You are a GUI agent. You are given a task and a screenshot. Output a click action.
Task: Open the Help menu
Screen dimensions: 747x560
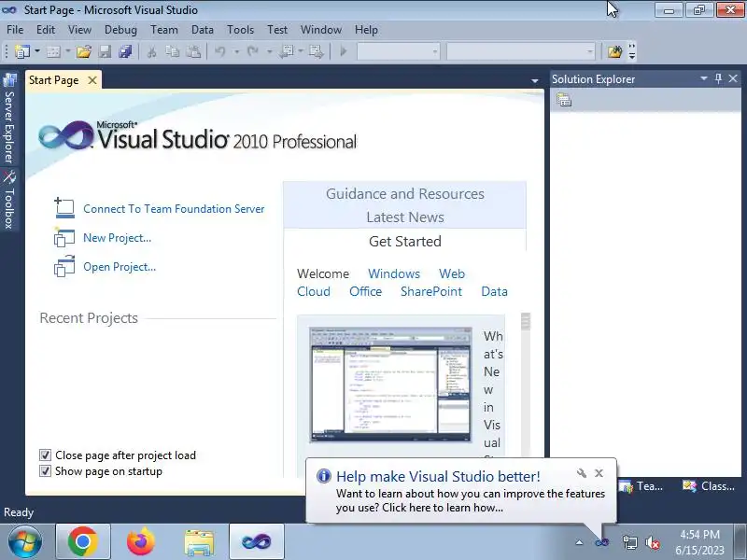(366, 30)
